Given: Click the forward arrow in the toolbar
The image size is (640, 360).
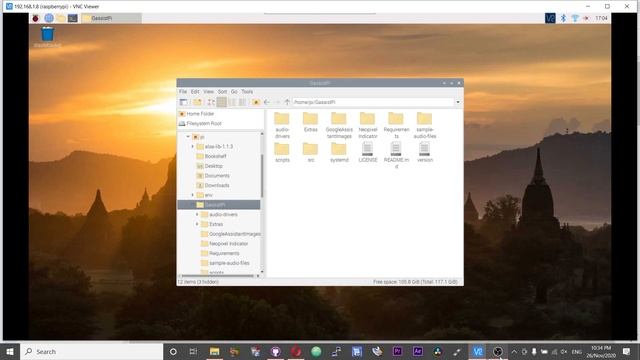Looking at the screenshot, I should (277, 102).
